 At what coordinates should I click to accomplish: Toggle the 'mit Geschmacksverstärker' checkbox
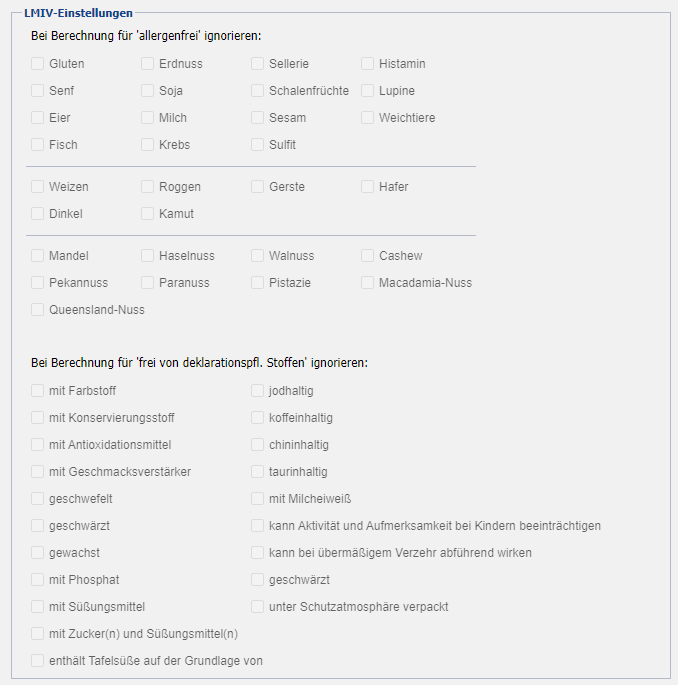[x=38, y=472]
